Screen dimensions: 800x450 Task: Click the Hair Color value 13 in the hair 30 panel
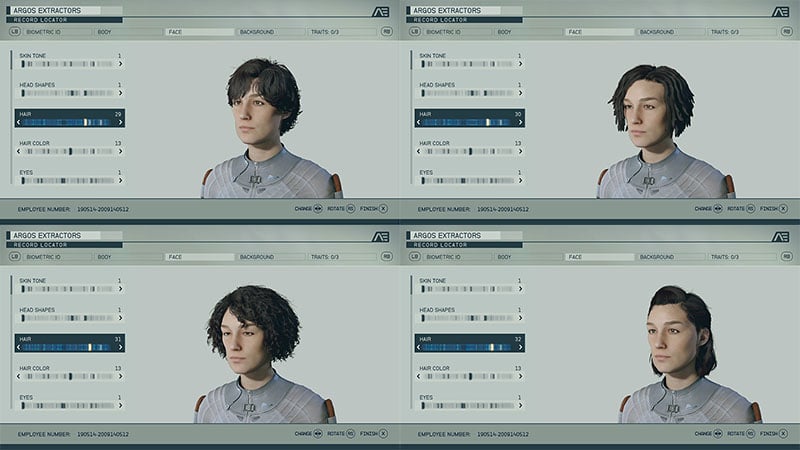point(518,143)
